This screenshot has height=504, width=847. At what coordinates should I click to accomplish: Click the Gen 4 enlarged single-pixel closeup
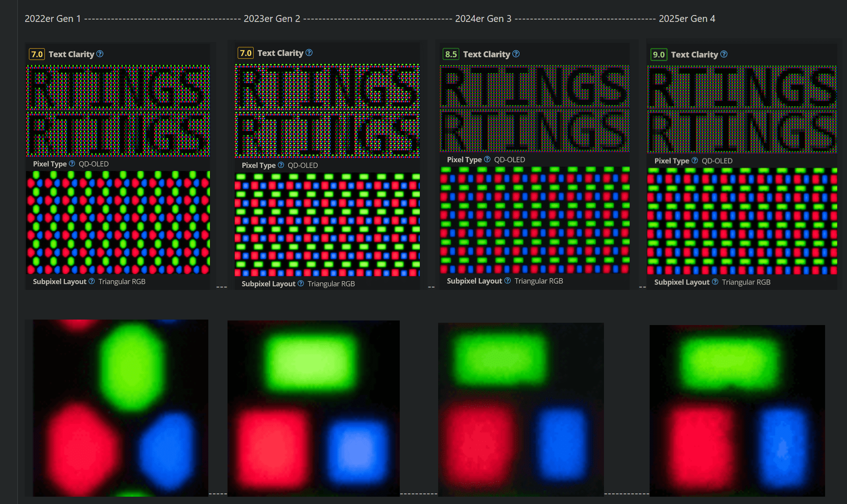737,411
